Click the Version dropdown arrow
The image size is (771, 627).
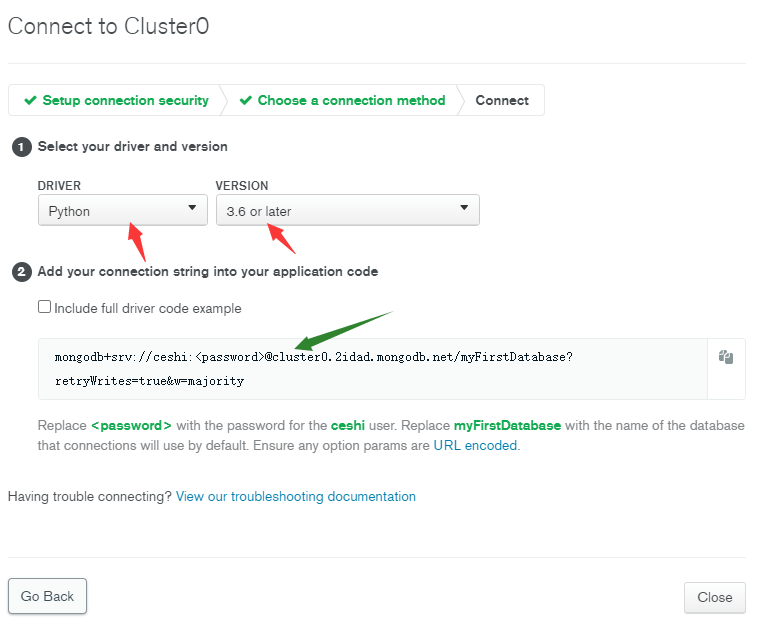[464, 208]
